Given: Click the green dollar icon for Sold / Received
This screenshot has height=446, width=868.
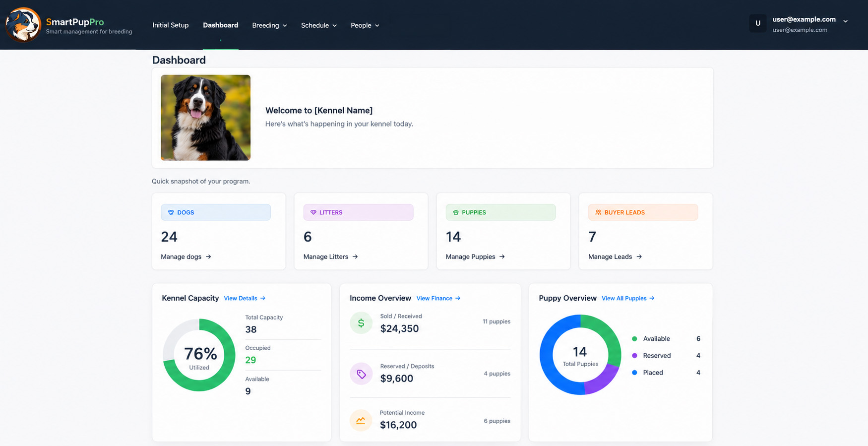Looking at the screenshot, I should (361, 323).
